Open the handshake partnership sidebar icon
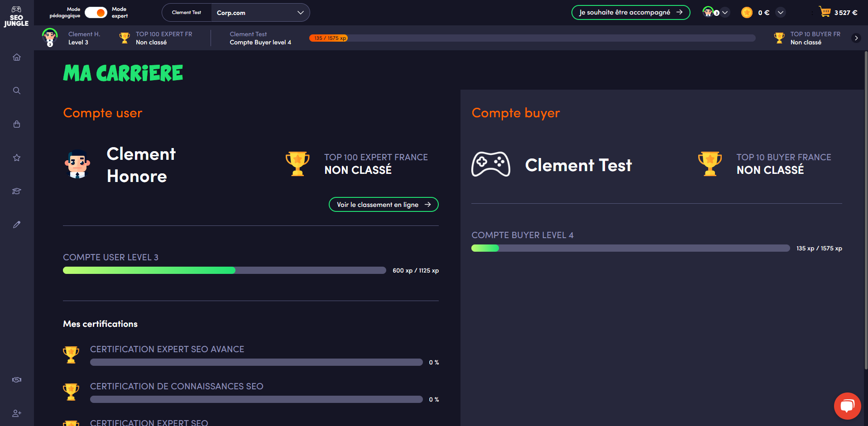Image resolution: width=868 pixels, height=426 pixels. (17, 380)
